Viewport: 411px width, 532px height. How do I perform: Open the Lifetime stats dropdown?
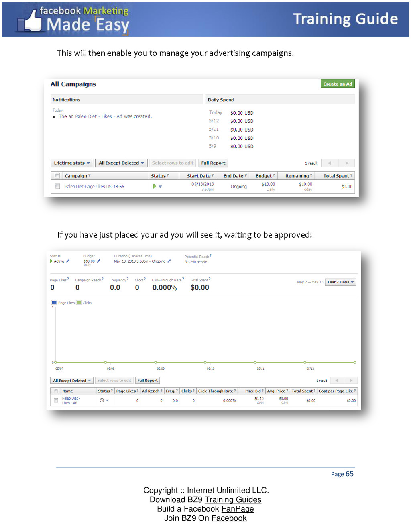click(x=72, y=163)
